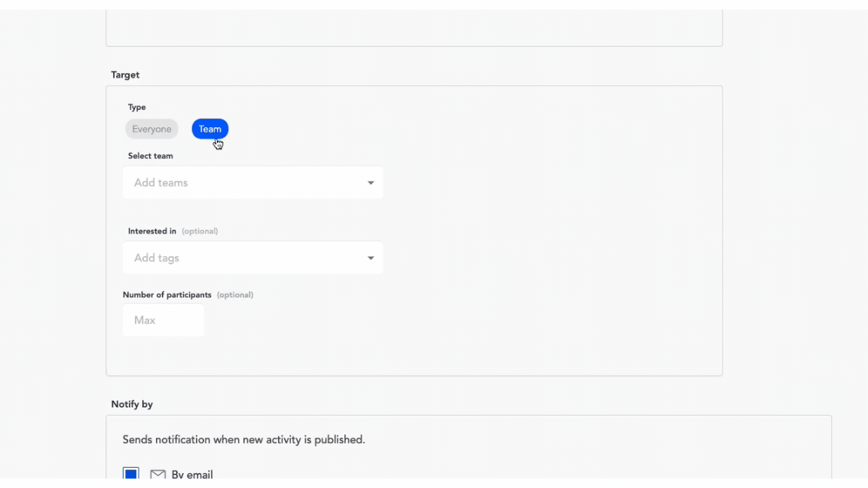The image size is (868, 488).
Task: Toggle the By email notification checkbox
Action: (x=131, y=474)
